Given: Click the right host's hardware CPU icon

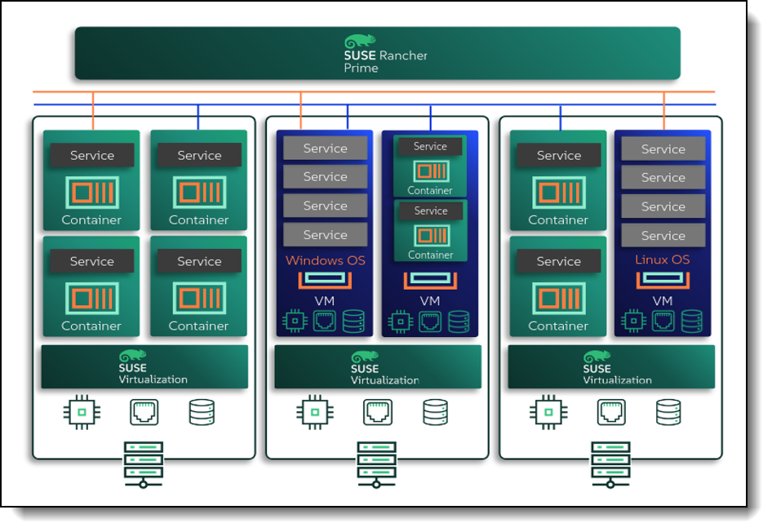Looking at the screenshot, I should [548, 412].
